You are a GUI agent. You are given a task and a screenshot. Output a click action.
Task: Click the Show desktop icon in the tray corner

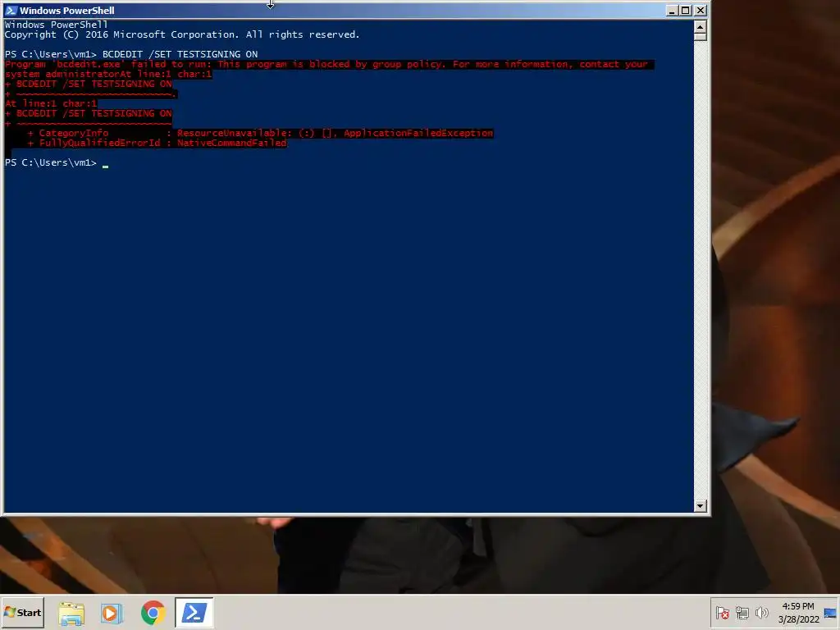(x=831, y=612)
